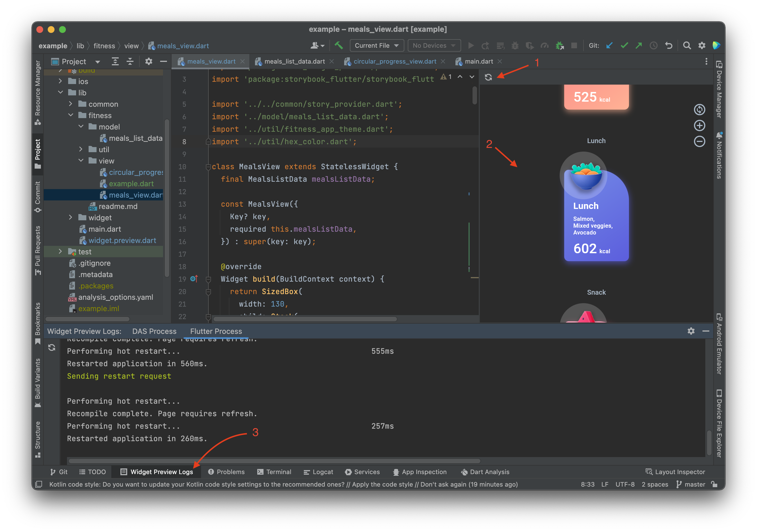Click Apply the code style link

[x=382, y=484]
